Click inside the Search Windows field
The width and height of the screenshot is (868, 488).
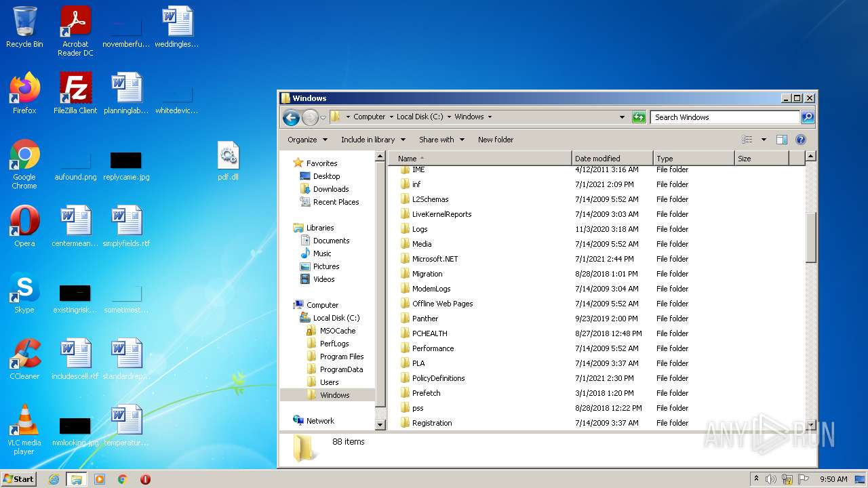[x=725, y=117]
